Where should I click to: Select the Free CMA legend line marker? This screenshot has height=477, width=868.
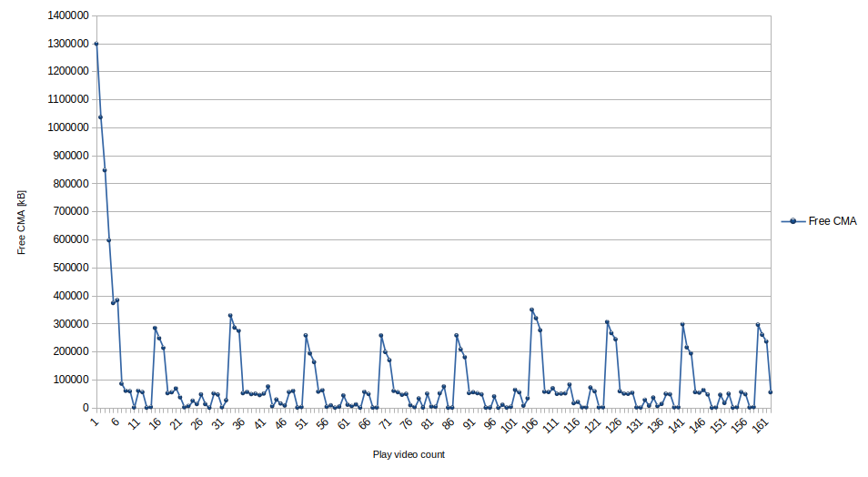point(792,221)
